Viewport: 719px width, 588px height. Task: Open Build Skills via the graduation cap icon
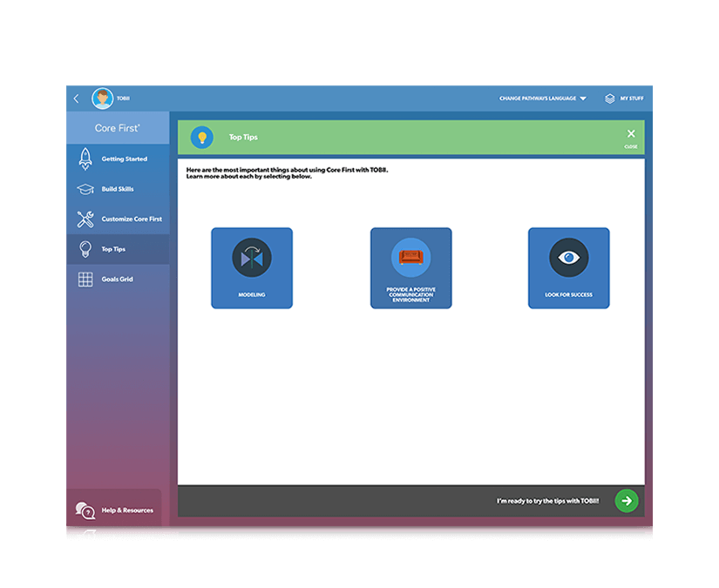point(85,188)
